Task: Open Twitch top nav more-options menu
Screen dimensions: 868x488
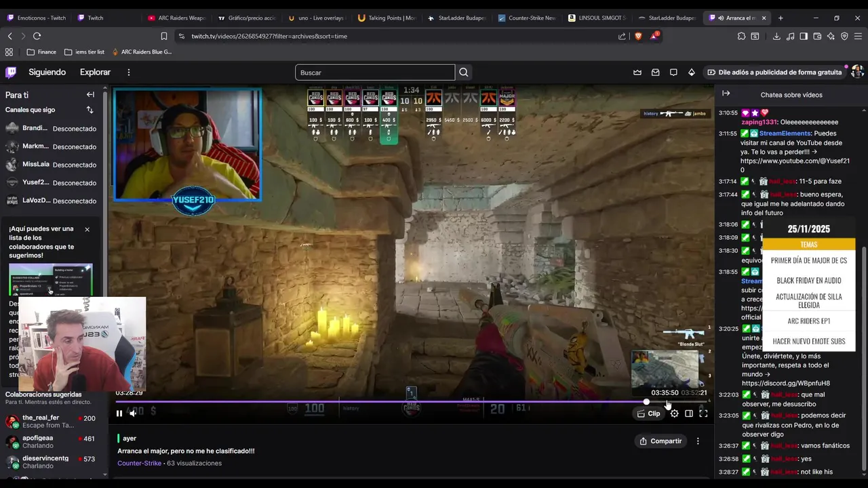Action: pyautogui.click(x=128, y=73)
